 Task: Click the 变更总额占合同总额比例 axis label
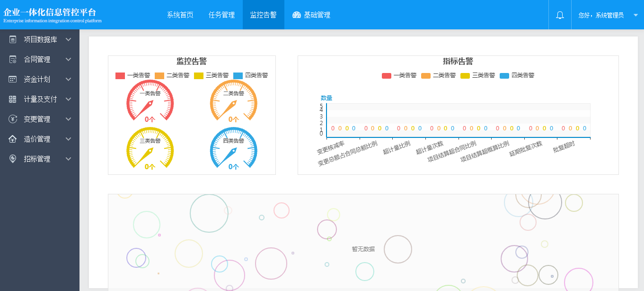[x=348, y=154]
